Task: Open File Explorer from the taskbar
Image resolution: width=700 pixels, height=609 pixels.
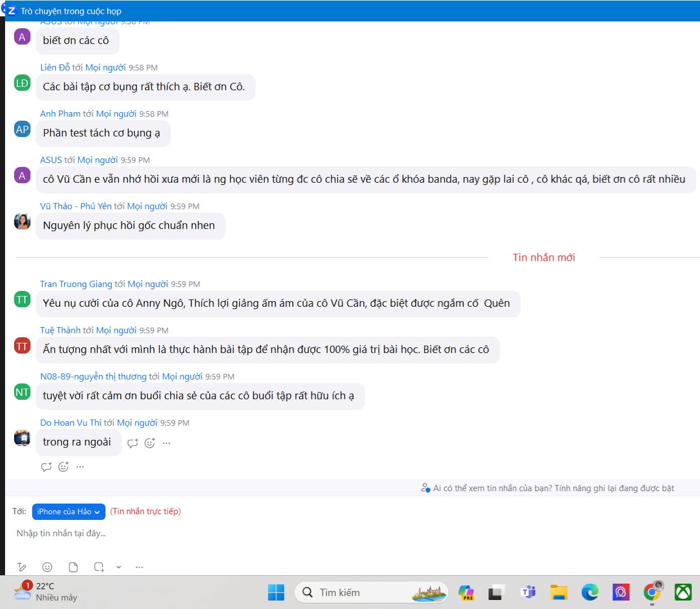Action: 559,593
